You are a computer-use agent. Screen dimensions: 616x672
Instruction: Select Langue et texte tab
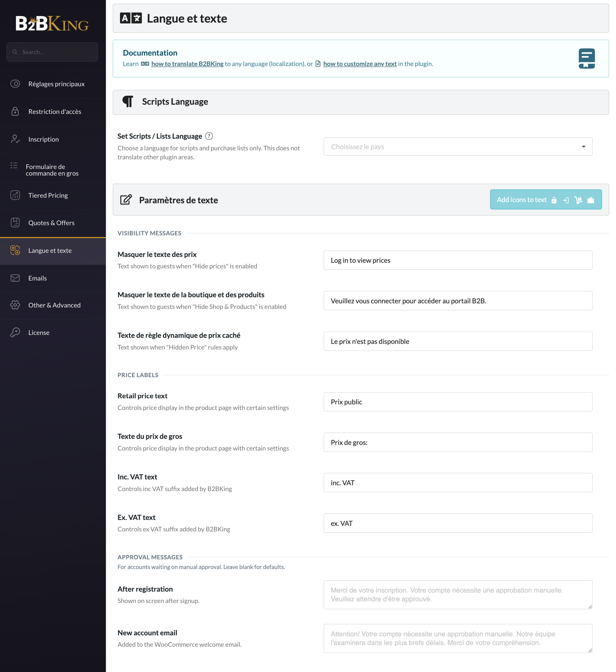(x=53, y=251)
